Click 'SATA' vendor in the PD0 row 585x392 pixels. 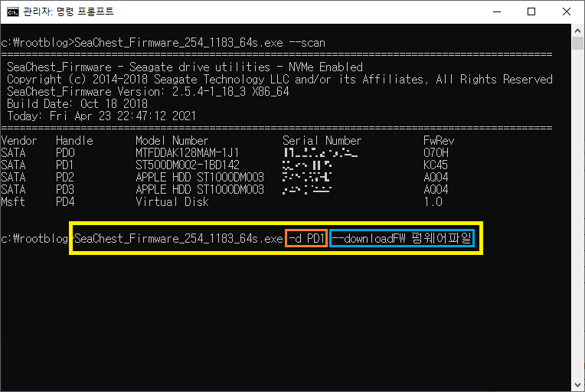tap(13, 153)
